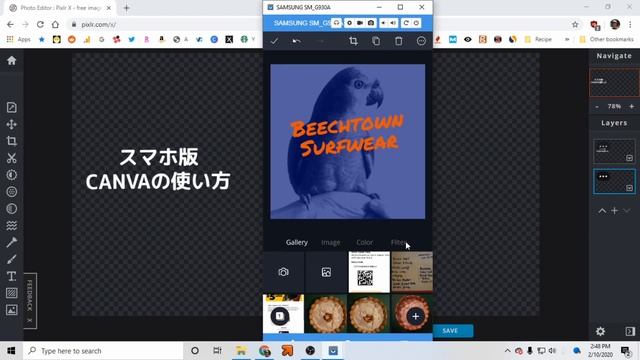Zoom out with minus in Navigate panel
The width and height of the screenshot is (640, 360).
(x=597, y=106)
